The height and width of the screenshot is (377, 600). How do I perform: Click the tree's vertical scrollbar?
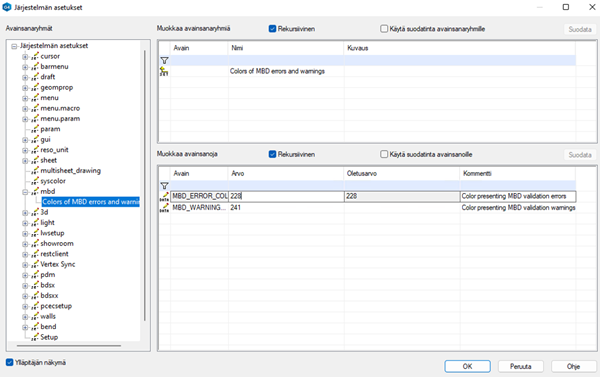tap(145, 186)
